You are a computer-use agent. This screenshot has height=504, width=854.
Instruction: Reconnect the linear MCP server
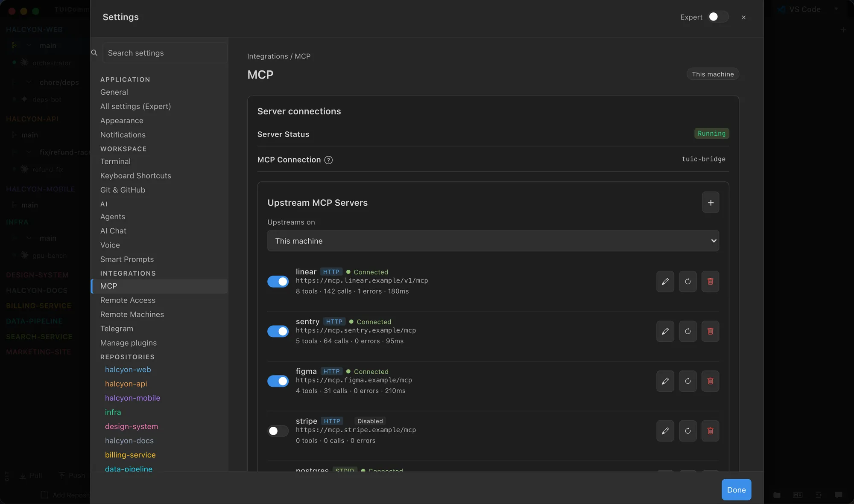pos(687,282)
